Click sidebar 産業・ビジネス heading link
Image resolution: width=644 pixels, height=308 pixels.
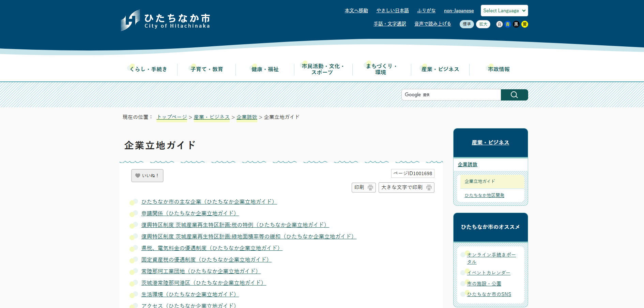tap(490, 142)
